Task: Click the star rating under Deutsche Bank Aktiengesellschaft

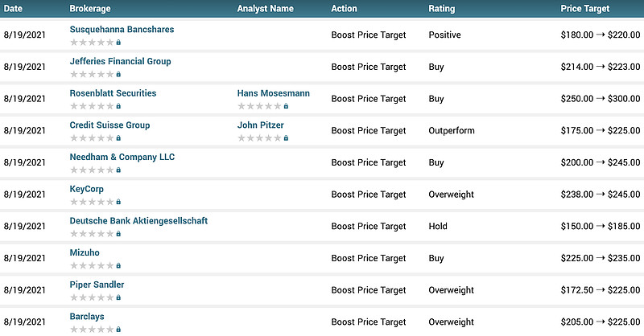Action: tap(92, 233)
